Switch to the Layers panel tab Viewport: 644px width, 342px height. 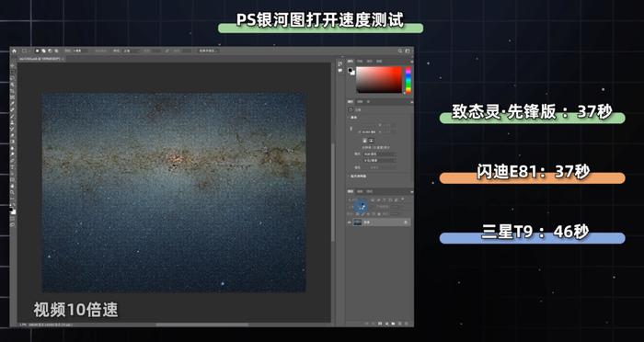(351, 191)
